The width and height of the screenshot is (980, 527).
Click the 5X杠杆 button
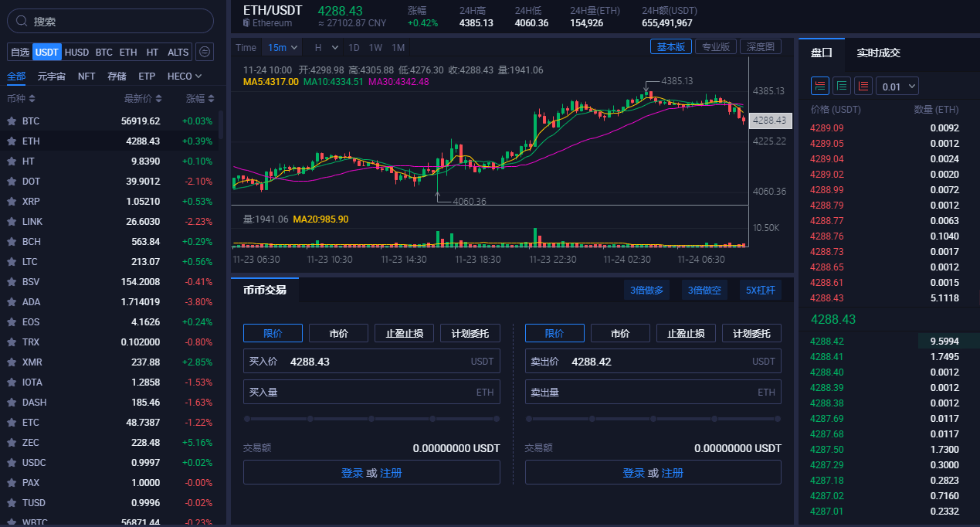761,290
